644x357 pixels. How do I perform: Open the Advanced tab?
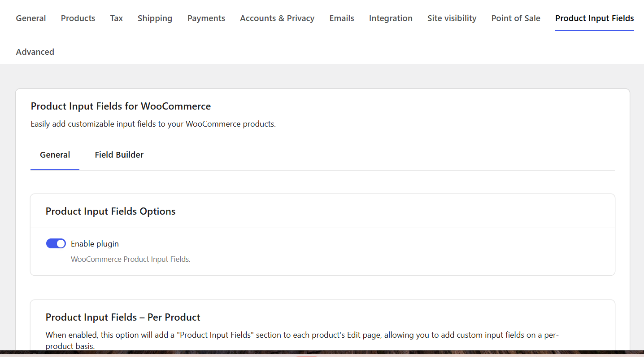click(x=35, y=52)
